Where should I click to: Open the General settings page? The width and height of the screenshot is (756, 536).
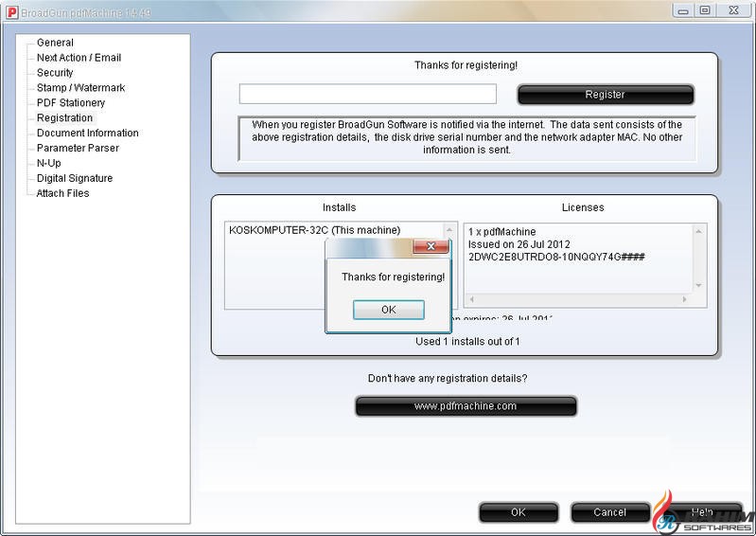tap(55, 43)
